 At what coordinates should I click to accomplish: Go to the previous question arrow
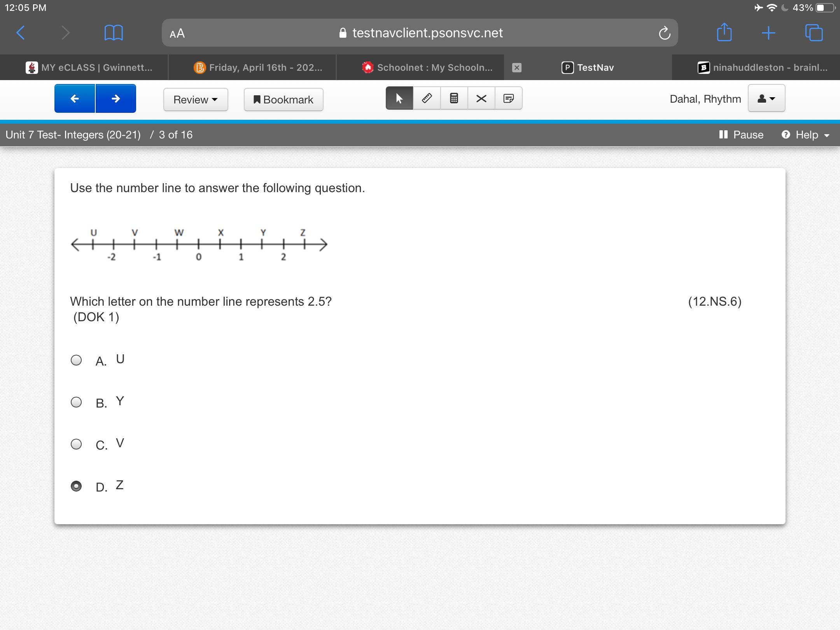click(x=75, y=99)
